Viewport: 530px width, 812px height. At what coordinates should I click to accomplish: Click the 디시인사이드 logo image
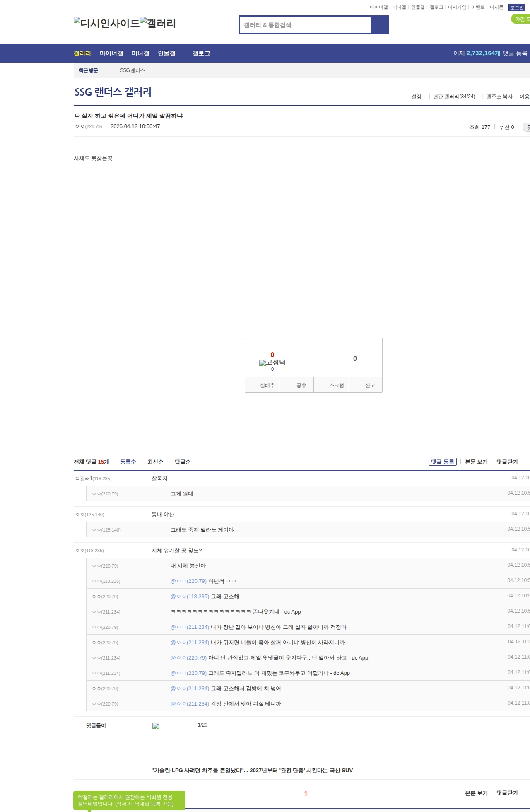coord(106,23)
